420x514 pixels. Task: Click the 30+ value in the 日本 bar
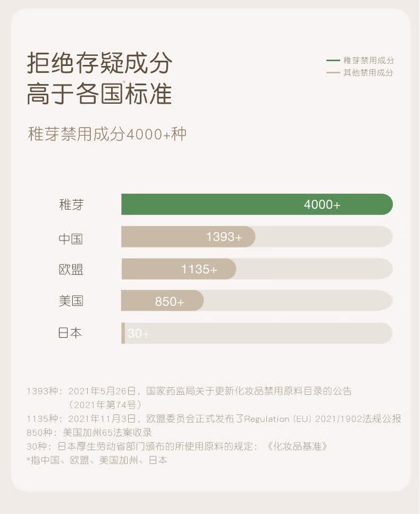click(x=138, y=334)
